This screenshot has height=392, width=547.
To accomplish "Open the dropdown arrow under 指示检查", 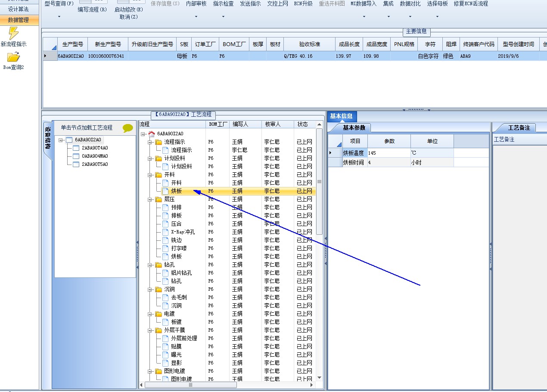I will 223,17.
